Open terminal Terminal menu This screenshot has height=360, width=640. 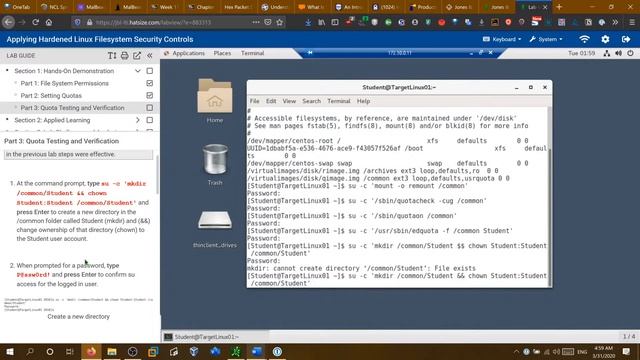pyautogui.click(x=339, y=101)
